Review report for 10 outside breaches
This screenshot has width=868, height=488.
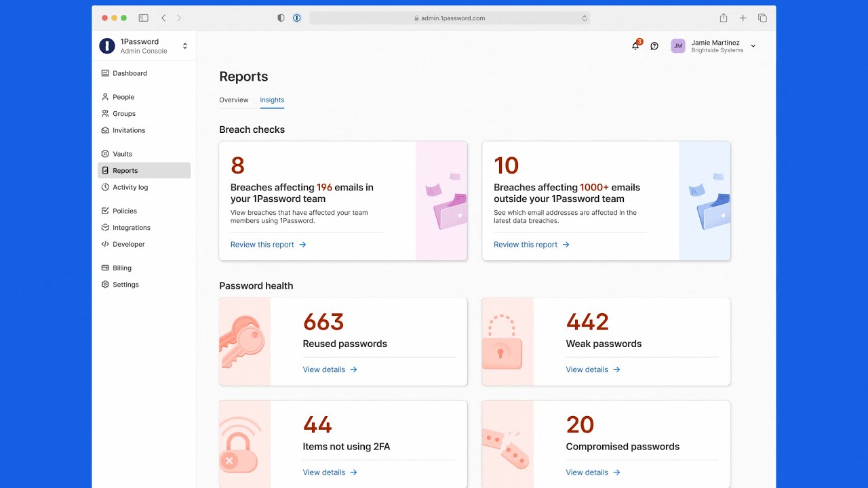[x=532, y=245]
